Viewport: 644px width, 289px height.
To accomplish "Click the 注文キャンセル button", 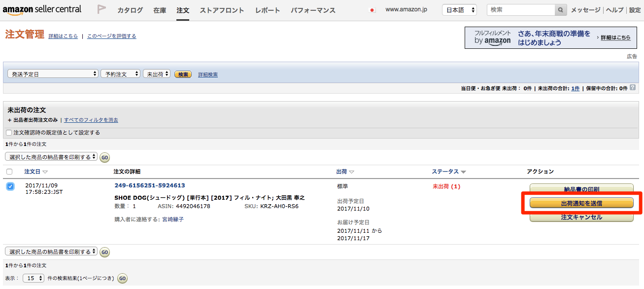I will [x=581, y=217].
